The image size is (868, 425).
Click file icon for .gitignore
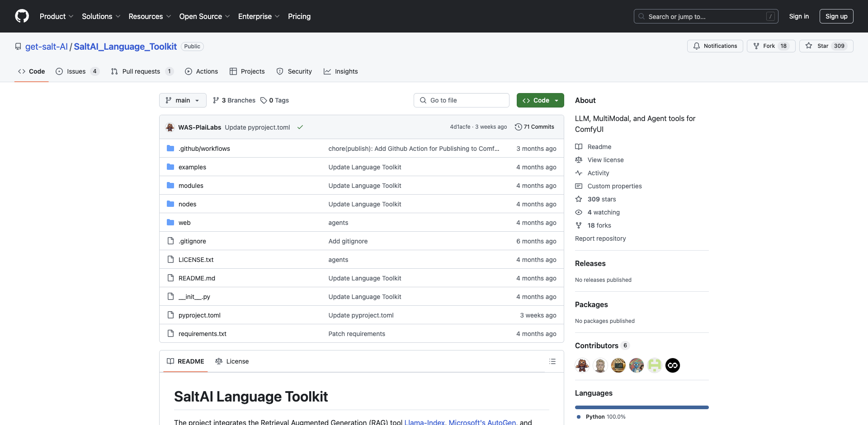tap(170, 241)
